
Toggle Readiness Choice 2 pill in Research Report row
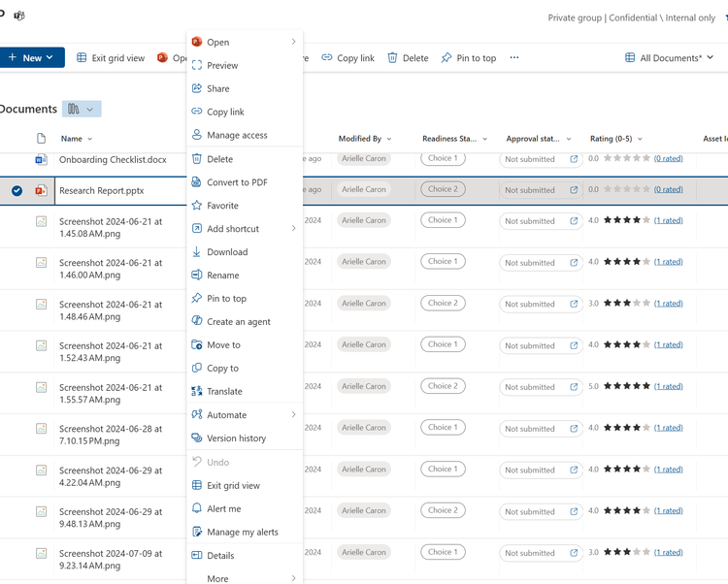point(443,189)
